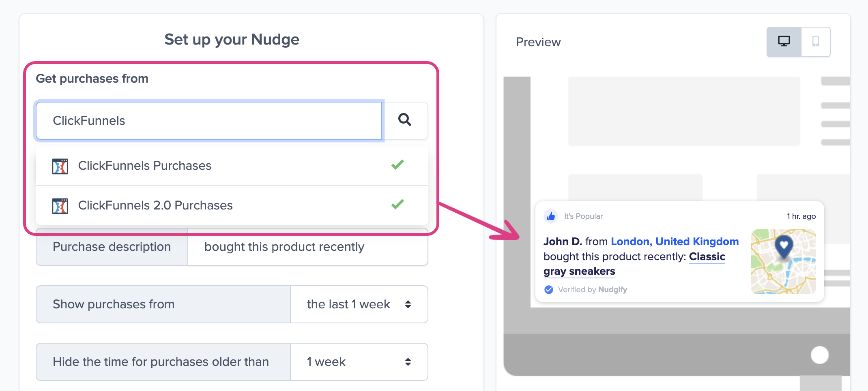
Task: Click the green checkmark for ClickFunnels Purchases
Action: pyautogui.click(x=397, y=165)
